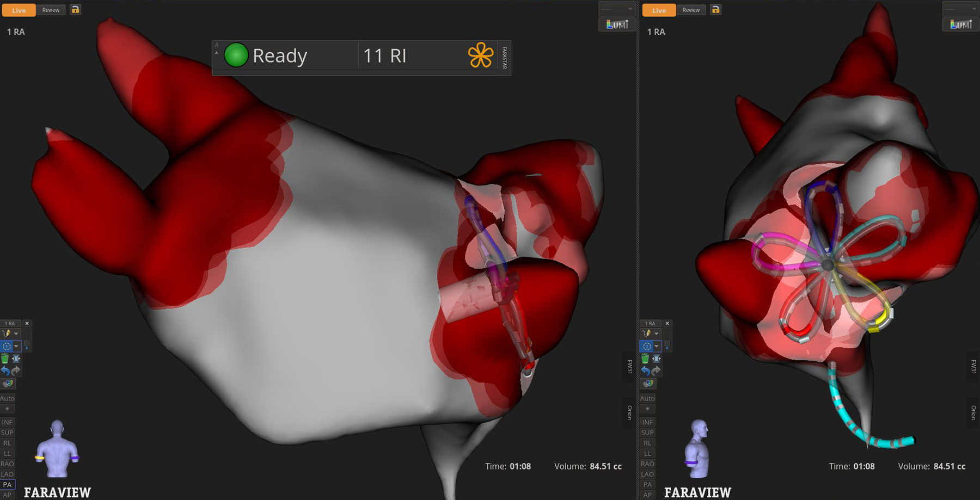The height and width of the screenshot is (500, 980).
Task: Click the compress arrows icon in right view
Action: click(657, 359)
